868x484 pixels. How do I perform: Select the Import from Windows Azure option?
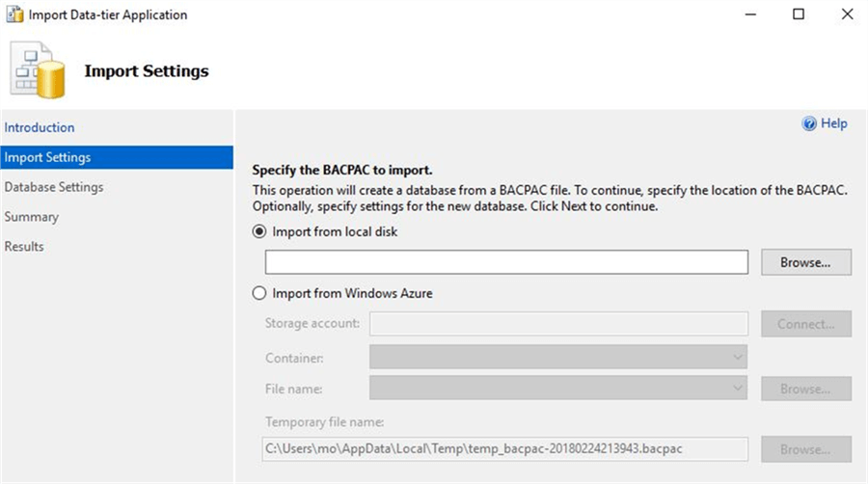[x=258, y=293]
